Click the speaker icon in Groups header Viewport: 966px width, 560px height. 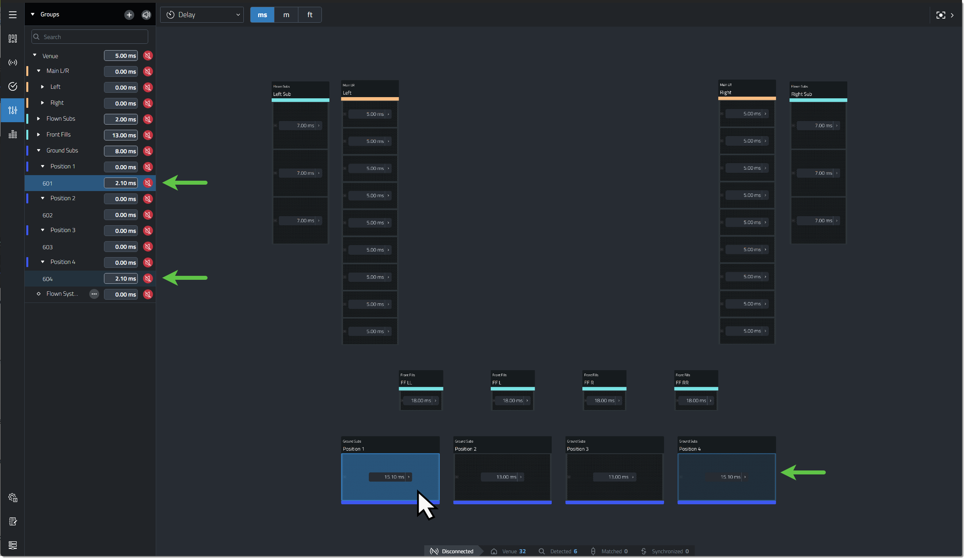(x=147, y=15)
